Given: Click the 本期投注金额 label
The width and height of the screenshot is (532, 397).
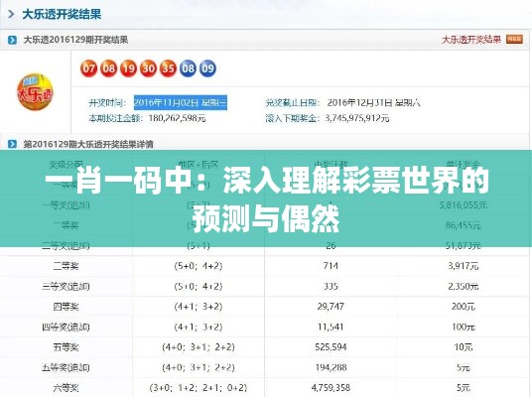Looking at the screenshot, I should point(116,118).
